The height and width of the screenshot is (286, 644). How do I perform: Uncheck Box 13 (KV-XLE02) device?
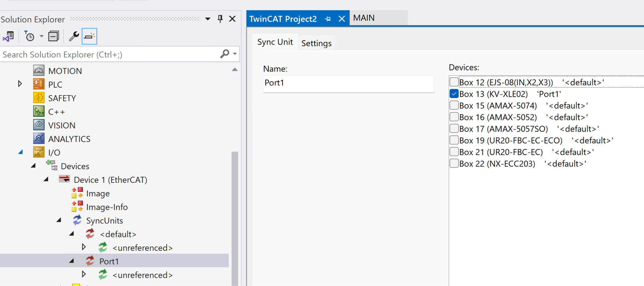[454, 94]
